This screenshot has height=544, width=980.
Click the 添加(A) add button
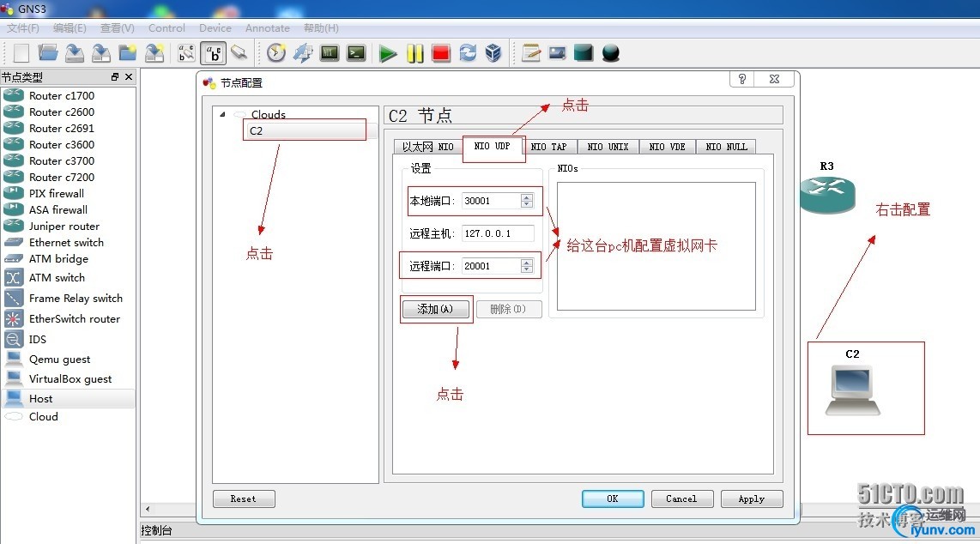[436, 309]
